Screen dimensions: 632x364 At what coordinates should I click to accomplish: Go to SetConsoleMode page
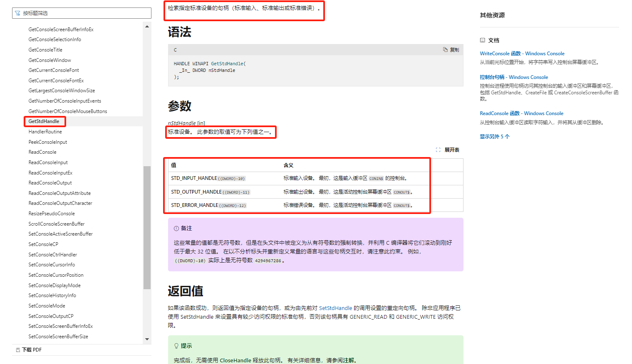click(x=47, y=306)
